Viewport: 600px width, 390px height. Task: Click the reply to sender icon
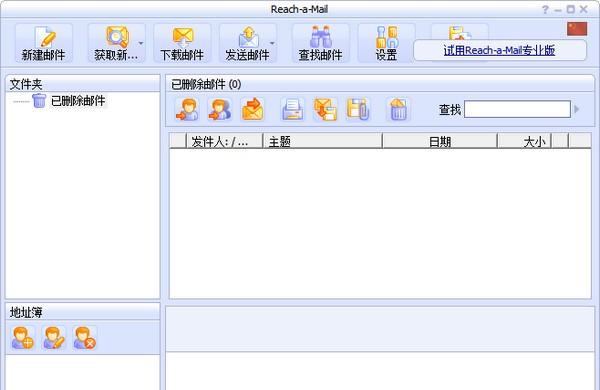187,109
